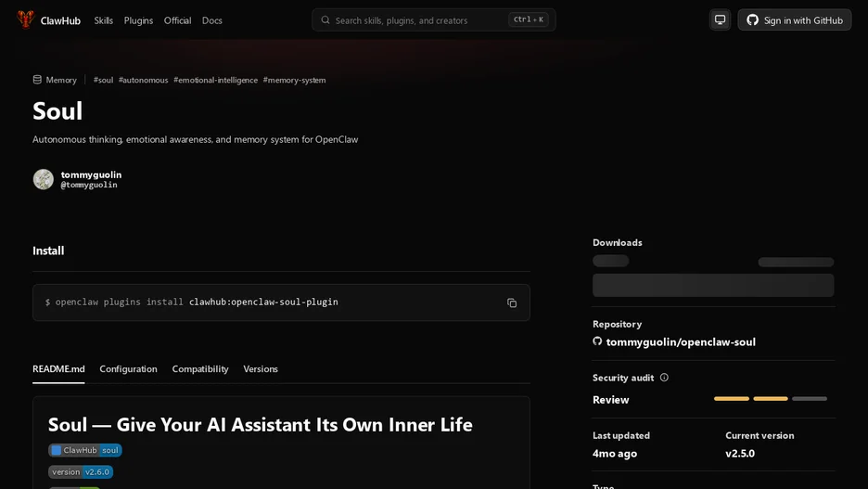
Task: Filter by #emotional-intelligence tag
Action: point(216,80)
